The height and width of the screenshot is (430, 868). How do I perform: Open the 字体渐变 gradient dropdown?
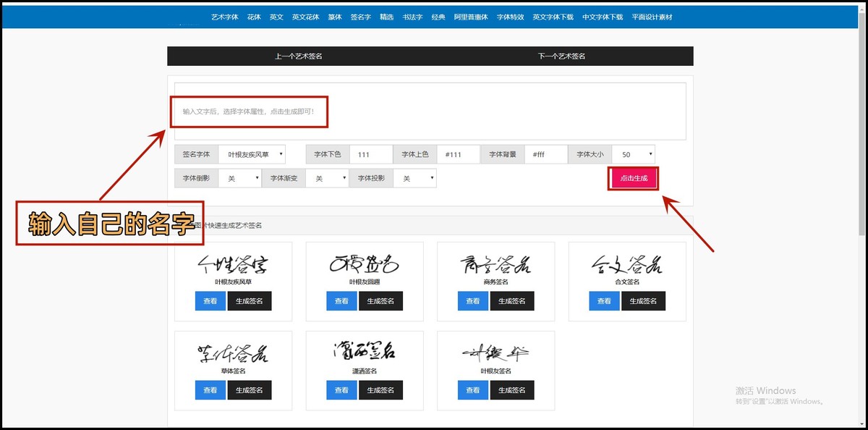[327, 177]
